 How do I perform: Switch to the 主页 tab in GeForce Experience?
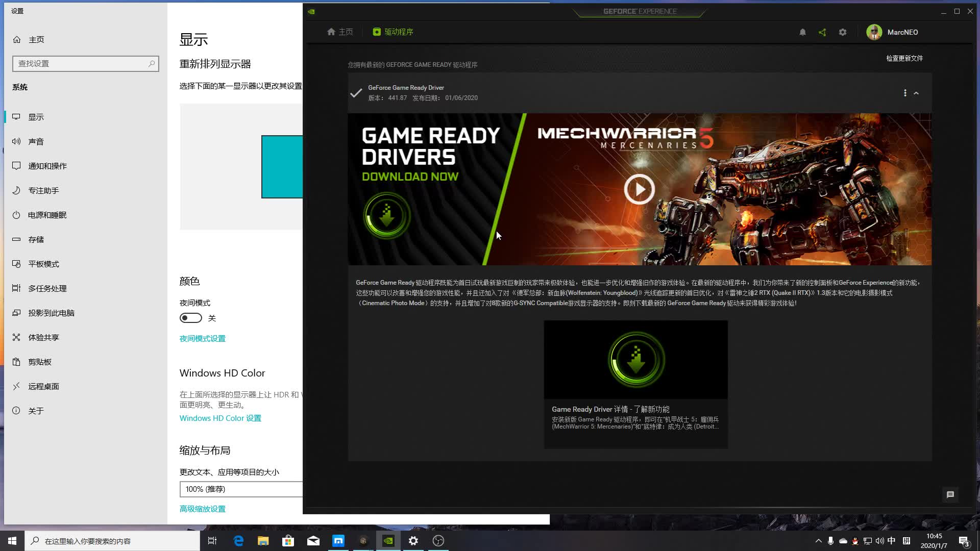pyautogui.click(x=340, y=32)
